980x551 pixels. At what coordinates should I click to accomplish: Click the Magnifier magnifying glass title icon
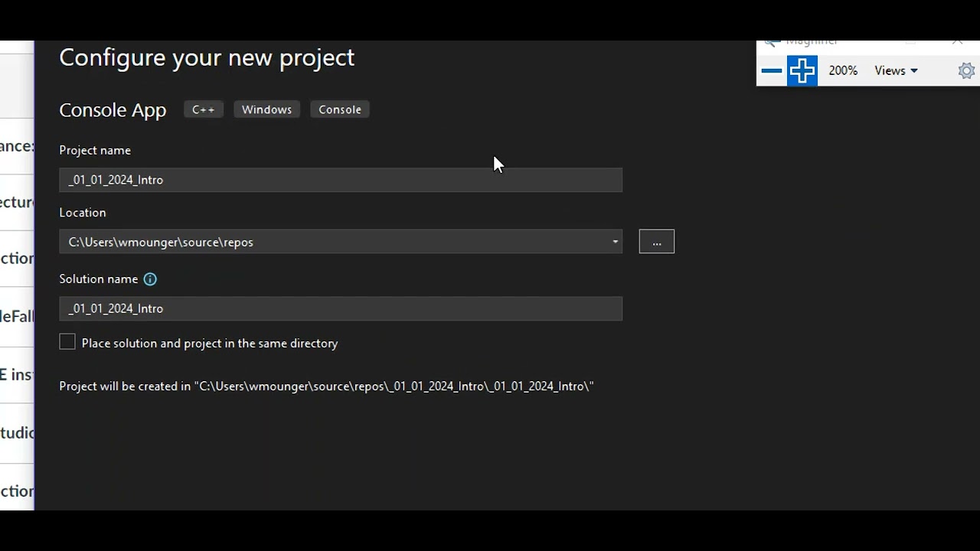pos(772,42)
